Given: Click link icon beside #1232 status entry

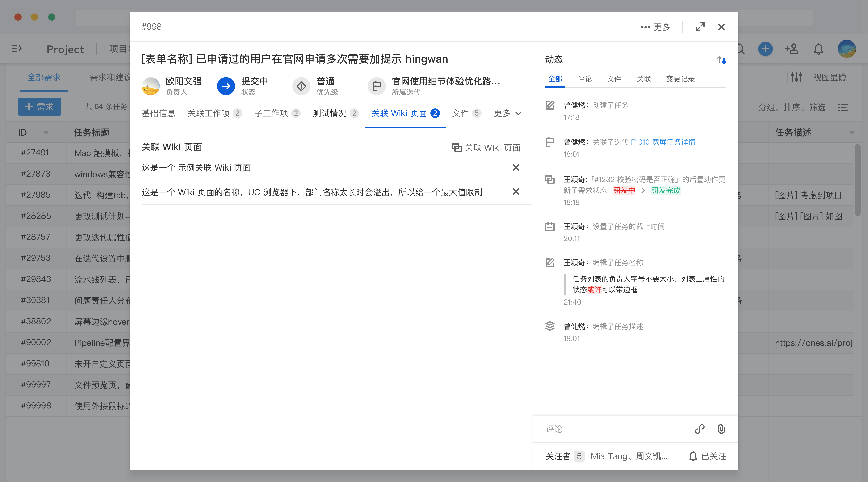Looking at the screenshot, I should (x=550, y=179).
